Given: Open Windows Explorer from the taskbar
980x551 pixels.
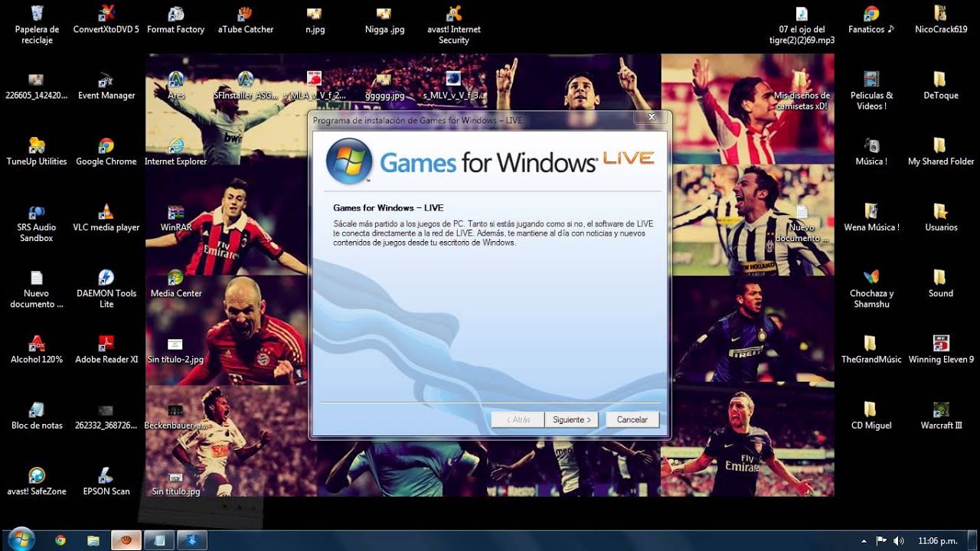Looking at the screenshot, I should point(93,540).
